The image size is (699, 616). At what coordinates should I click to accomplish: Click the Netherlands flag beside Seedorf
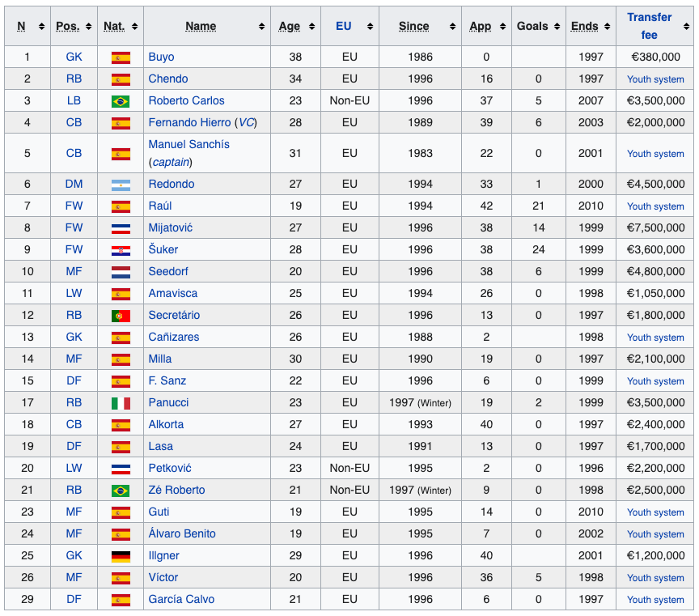tap(121, 272)
